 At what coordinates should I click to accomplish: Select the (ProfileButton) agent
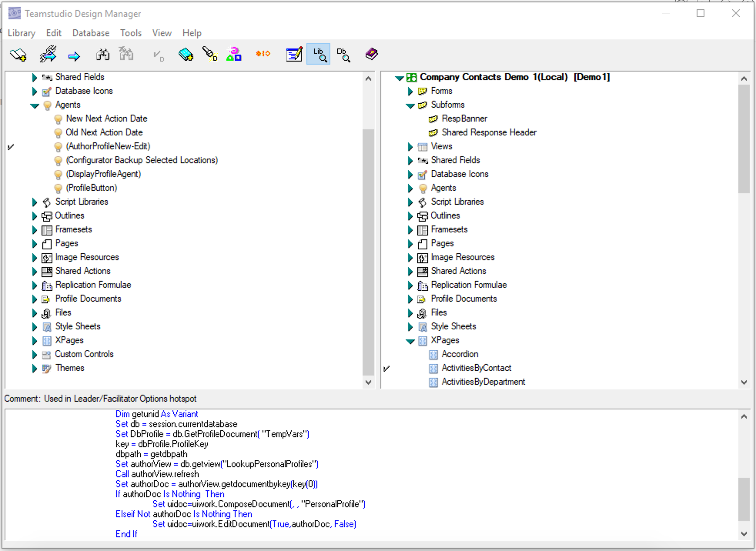[91, 188]
